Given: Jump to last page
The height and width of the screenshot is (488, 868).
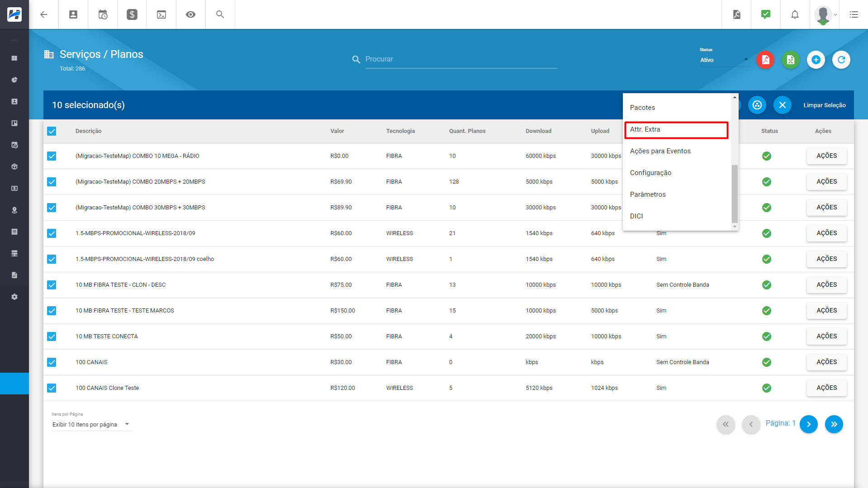Looking at the screenshot, I should pyautogui.click(x=834, y=424).
